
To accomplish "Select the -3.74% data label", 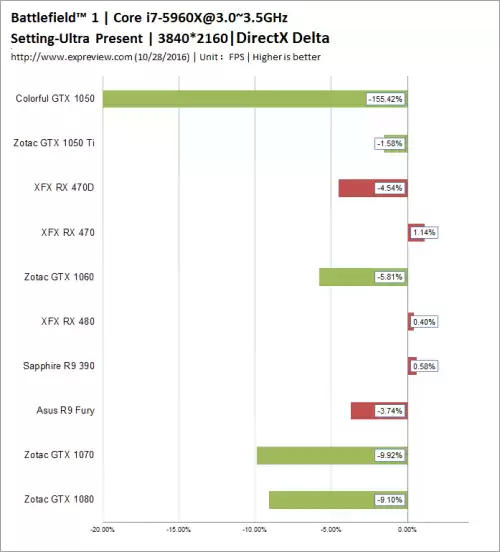I will (x=389, y=411).
